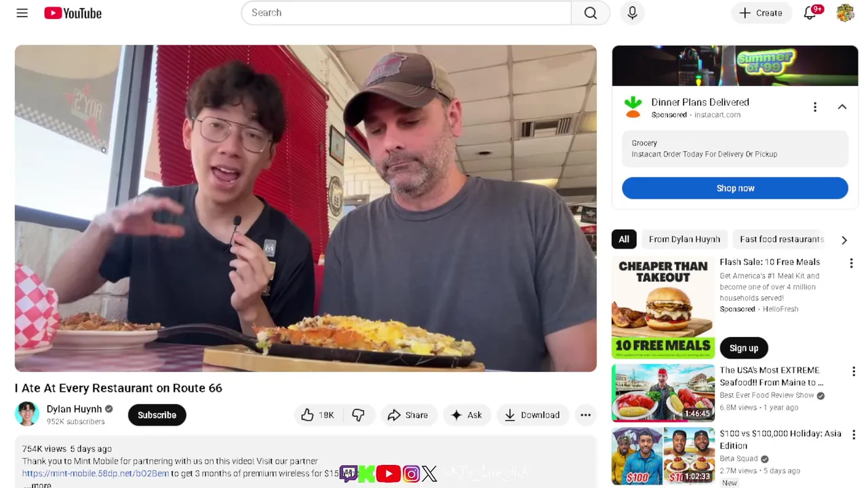The width and height of the screenshot is (868, 488).
Task: Show more filter chips with the right chevron
Action: (844, 240)
